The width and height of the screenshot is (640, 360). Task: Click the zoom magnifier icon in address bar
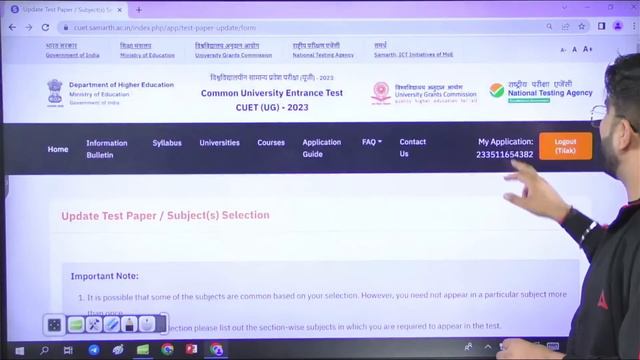click(x=549, y=27)
